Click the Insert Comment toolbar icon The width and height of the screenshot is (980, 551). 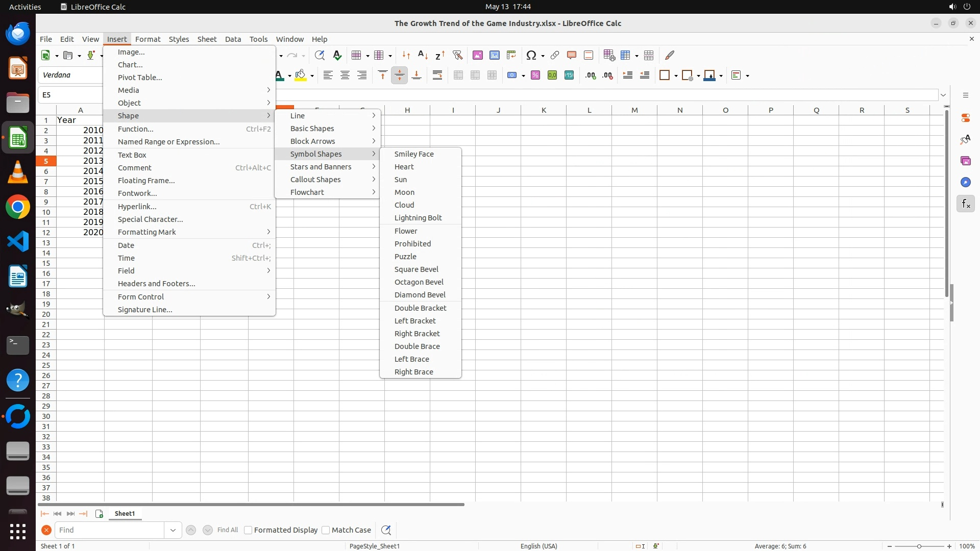571,55
